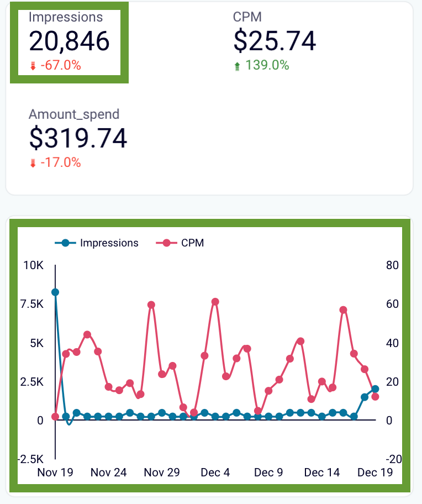
Task: Click the green up arrow beside 139.0%
Action: coord(237,66)
